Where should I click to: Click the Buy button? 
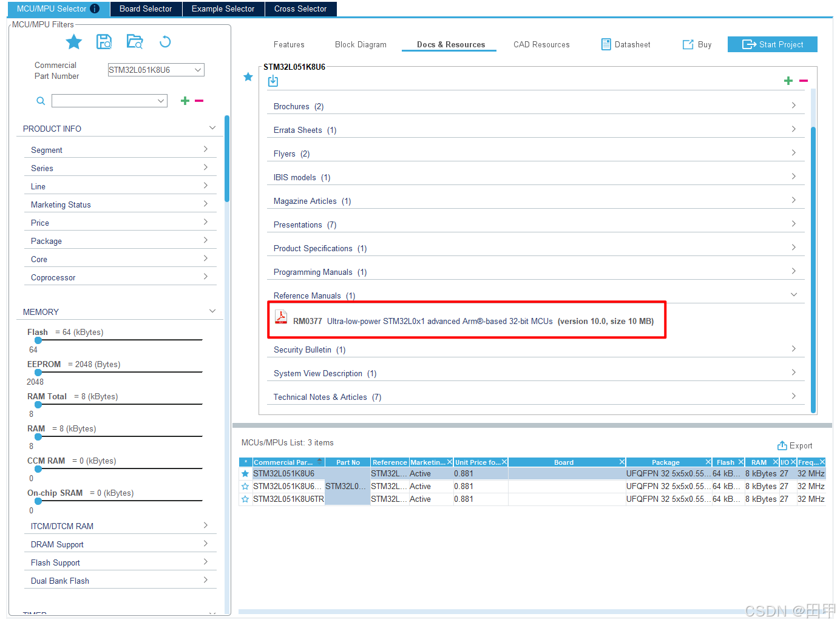tap(697, 44)
